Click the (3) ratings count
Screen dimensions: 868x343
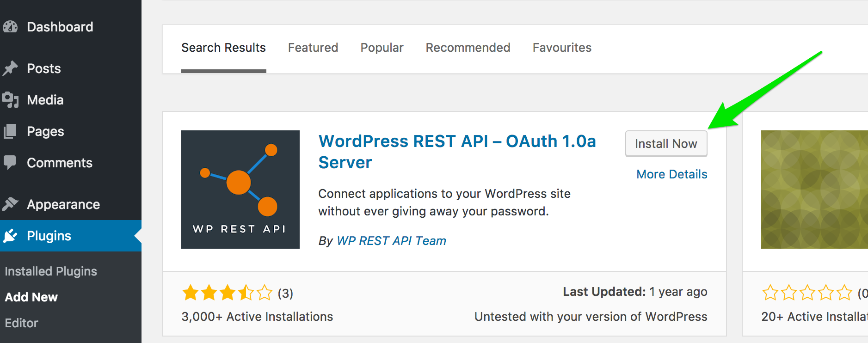click(x=285, y=294)
